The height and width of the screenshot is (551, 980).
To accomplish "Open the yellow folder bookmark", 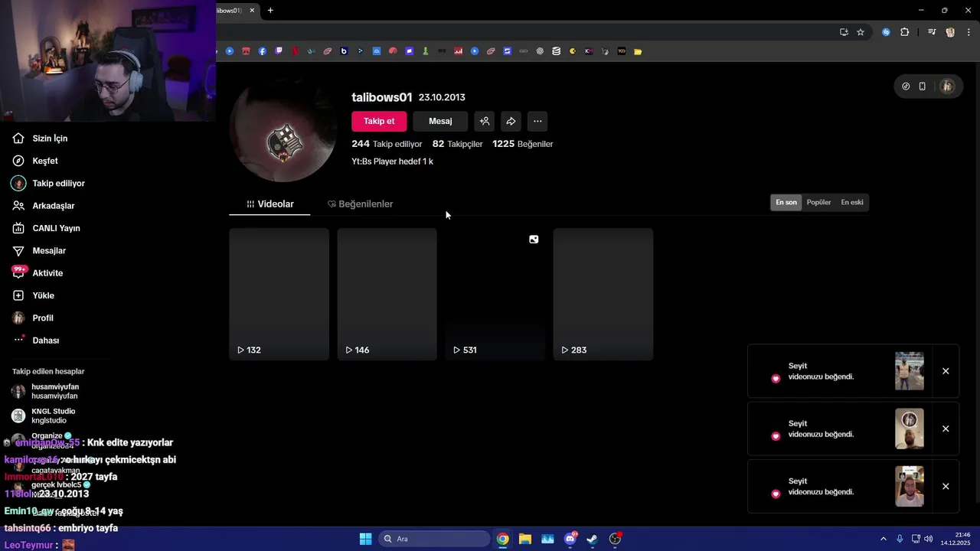I will 638,51.
